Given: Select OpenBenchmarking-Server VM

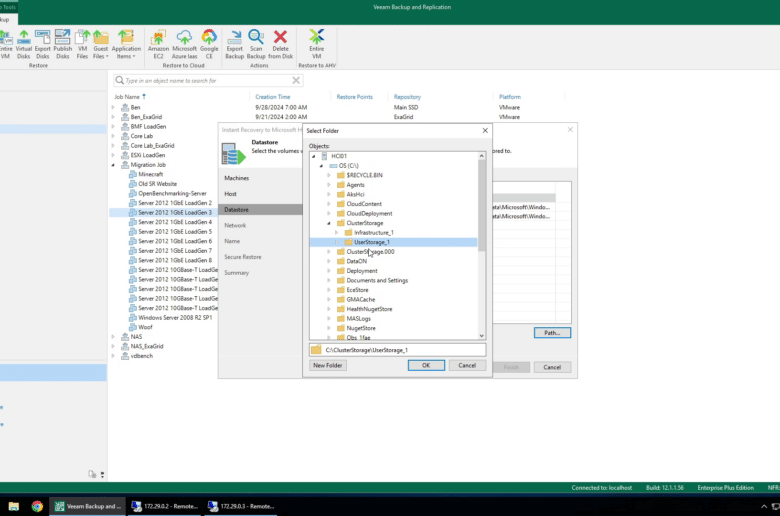Looking at the screenshot, I should pyautogui.click(x=172, y=193).
